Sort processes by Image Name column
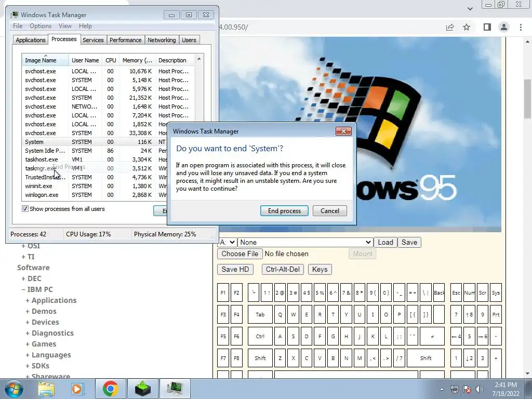The width and height of the screenshot is (532, 399). click(45, 60)
